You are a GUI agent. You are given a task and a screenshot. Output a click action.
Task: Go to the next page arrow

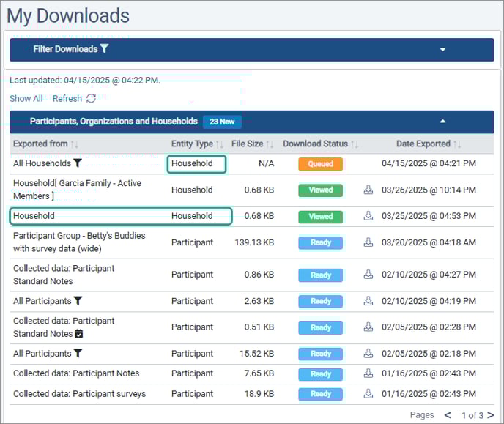[491, 415]
